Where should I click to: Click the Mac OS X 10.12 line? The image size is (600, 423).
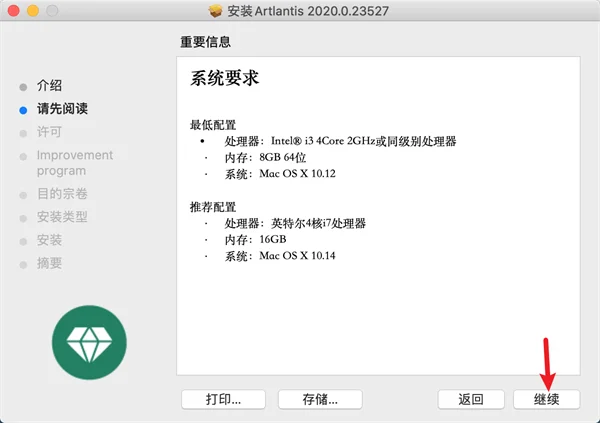[x=280, y=174]
